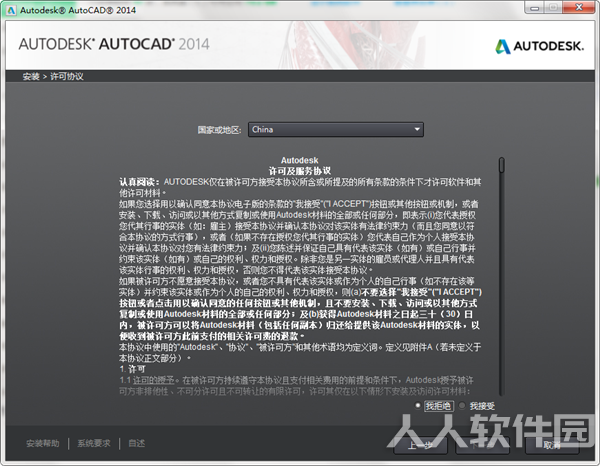Click the AutoCAD icon in the title bar
The height and width of the screenshot is (466, 600).
[x=11, y=10]
